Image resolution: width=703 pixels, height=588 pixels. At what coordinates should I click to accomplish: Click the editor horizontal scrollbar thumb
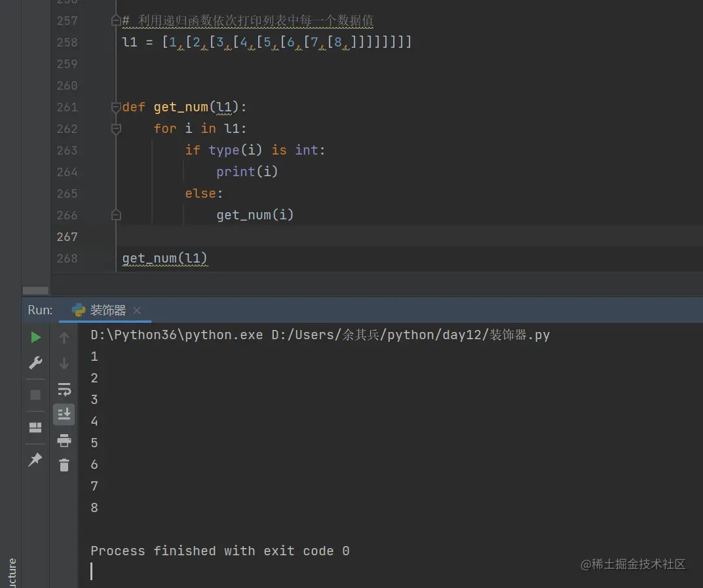click(35, 291)
